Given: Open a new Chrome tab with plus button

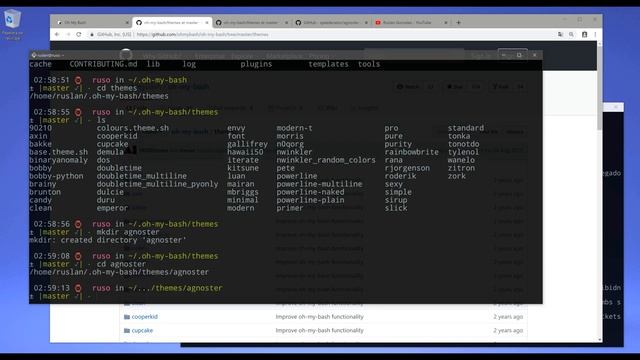Looking at the screenshot, I should coord(458,22).
